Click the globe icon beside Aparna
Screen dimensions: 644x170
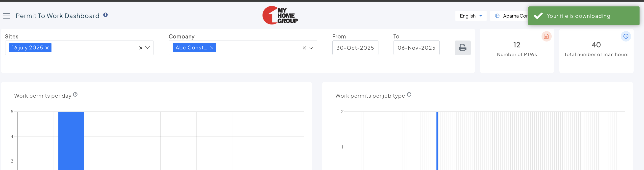coord(497,16)
